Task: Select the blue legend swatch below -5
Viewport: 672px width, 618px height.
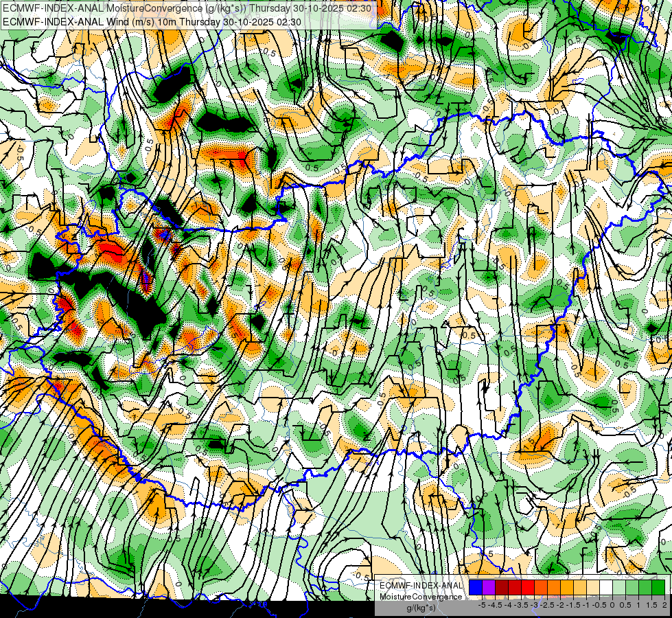Action: pyautogui.click(x=476, y=587)
